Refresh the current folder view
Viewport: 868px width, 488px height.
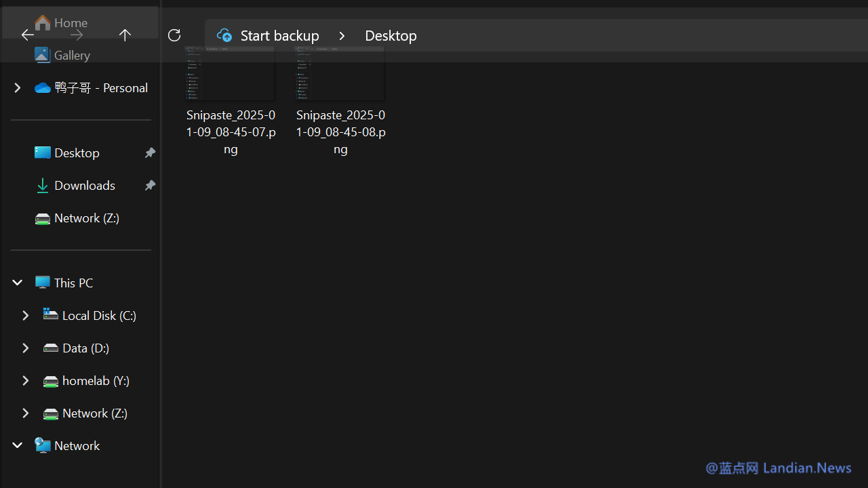(x=174, y=35)
